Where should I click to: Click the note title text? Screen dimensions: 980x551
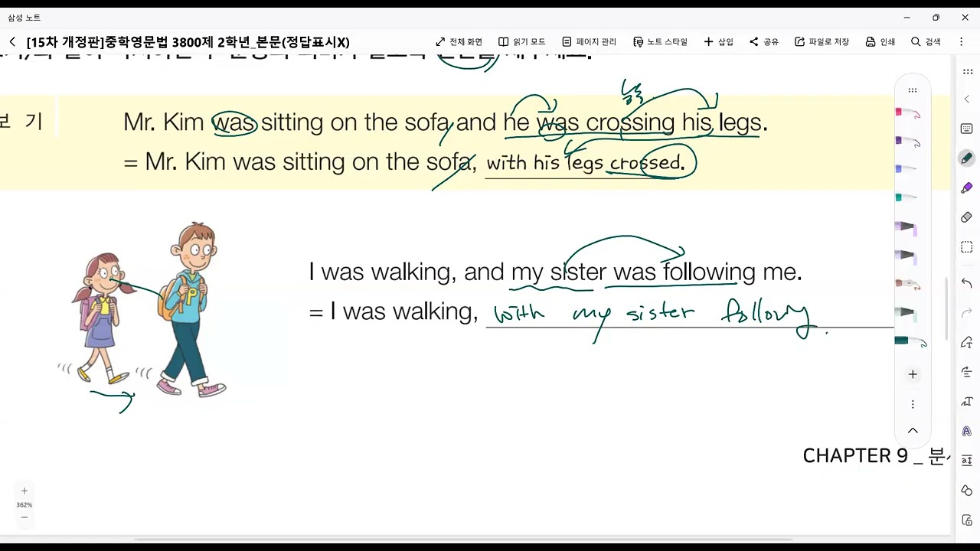click(188, 42)
